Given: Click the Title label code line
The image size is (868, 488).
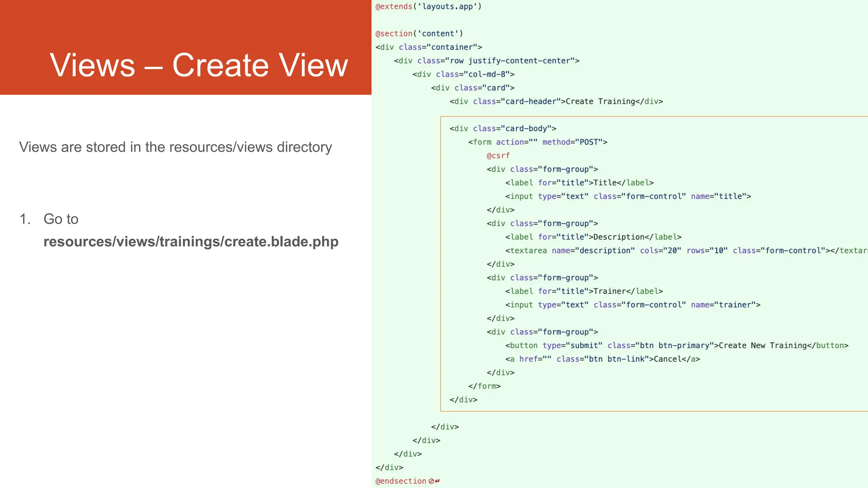Looking at the screenshot, I should [579, 183].
